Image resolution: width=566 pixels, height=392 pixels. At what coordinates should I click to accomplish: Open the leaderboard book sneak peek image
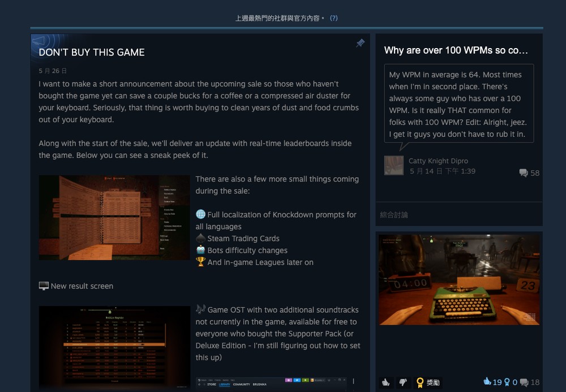pos(114,217)
